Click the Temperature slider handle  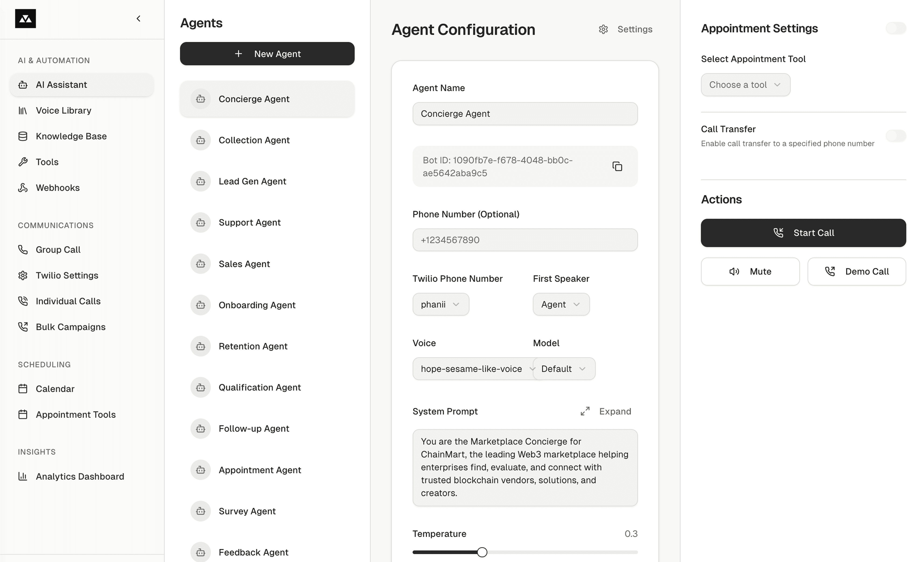[482, 552]
